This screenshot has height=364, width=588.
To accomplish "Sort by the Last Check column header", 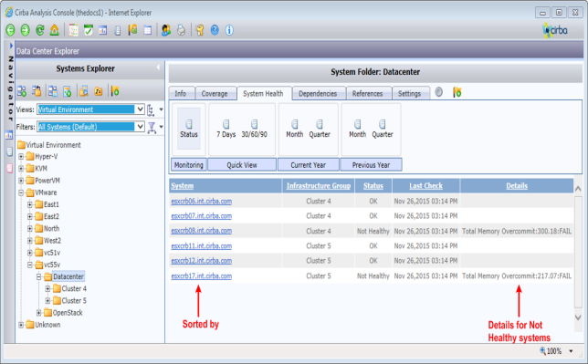I will click(x=425, y=186).
